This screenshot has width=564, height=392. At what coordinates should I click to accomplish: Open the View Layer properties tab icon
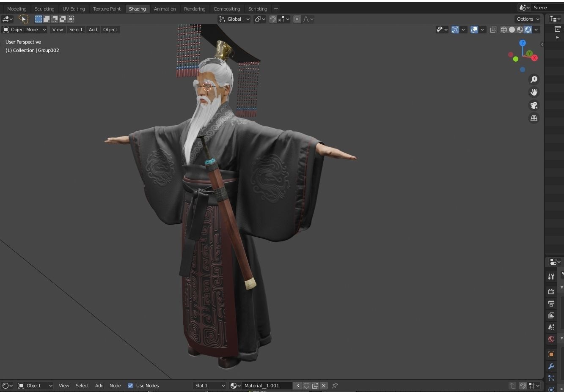[551, 315]
